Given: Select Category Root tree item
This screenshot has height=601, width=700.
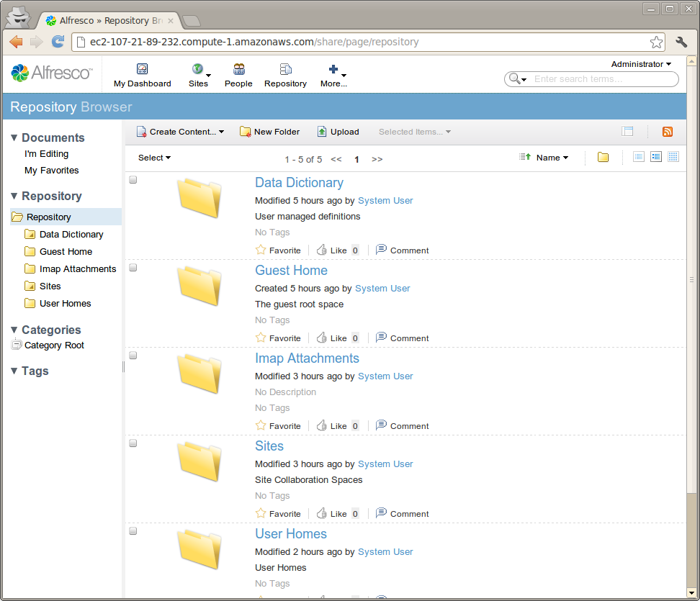Looking at the screenshot, I should click(x=54, y=345).
